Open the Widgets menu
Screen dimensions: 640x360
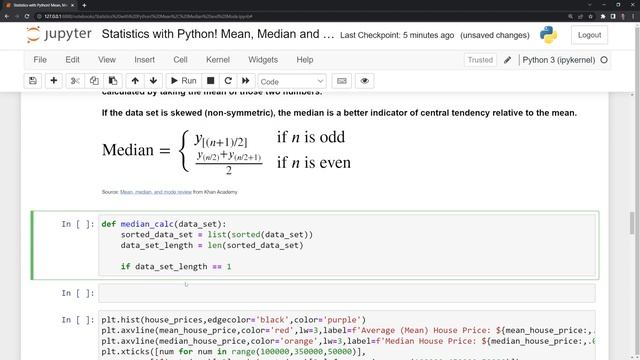(x=263, y=60)
